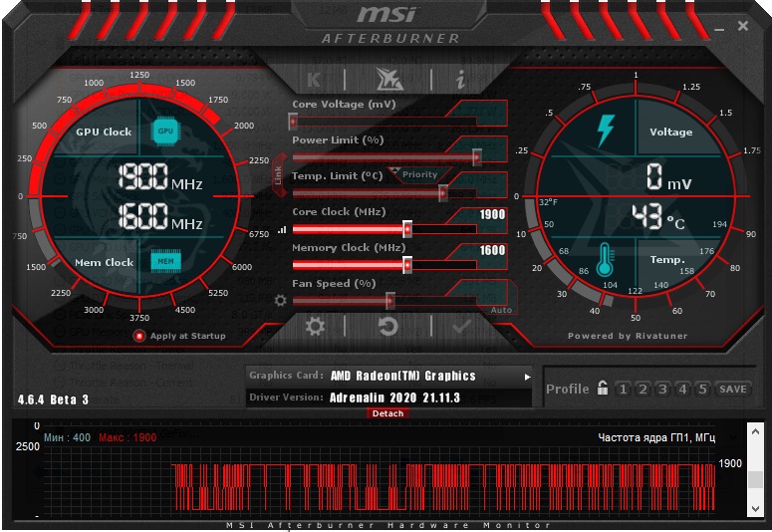Viewport: 772px width, 532px height.
Task: Adjust the Core Voltage slider handle
Action: [293, 122]
